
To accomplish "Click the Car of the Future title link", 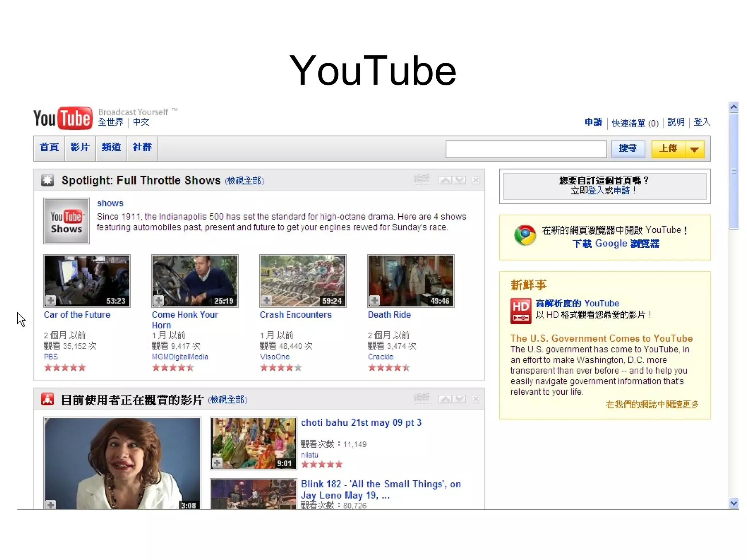I will tap(77, 314).
